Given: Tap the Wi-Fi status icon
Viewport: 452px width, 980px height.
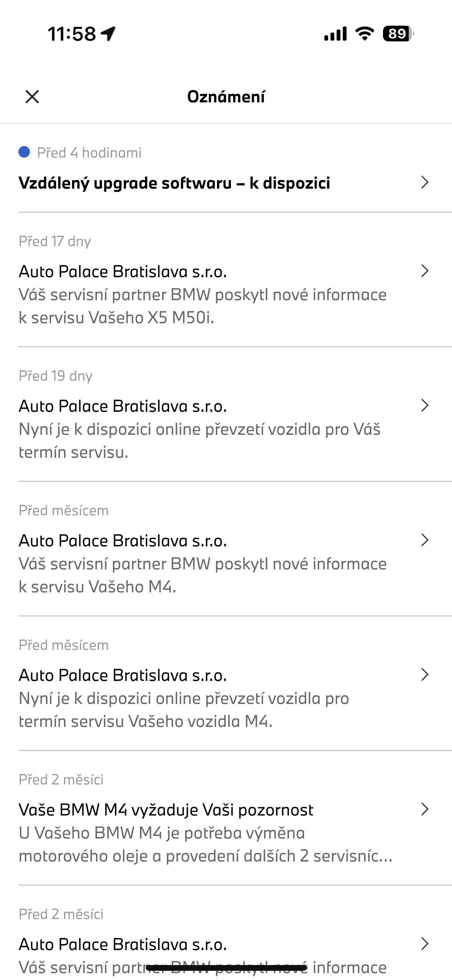Looking at the screenshot, I should [x=365, y=34].
